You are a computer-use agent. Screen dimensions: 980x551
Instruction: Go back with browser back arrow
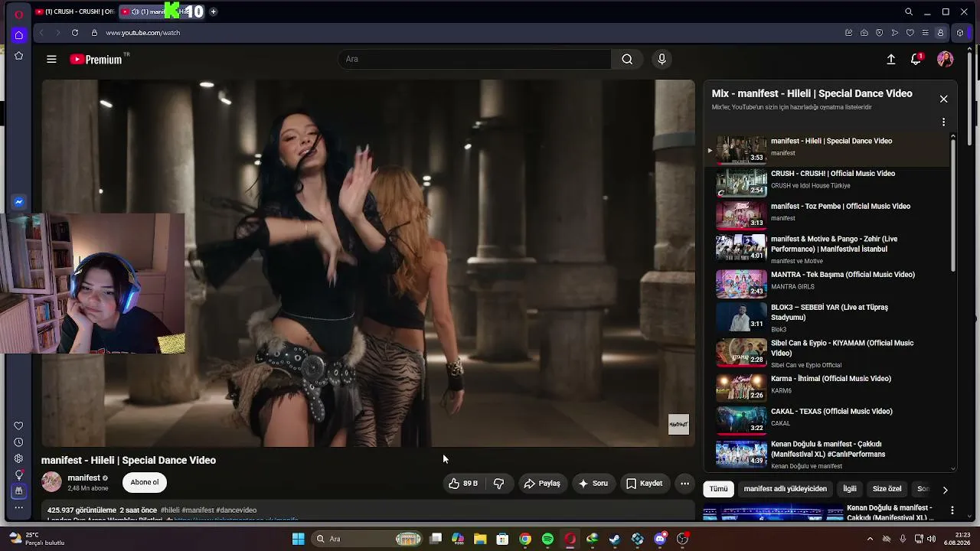point(41,33)
